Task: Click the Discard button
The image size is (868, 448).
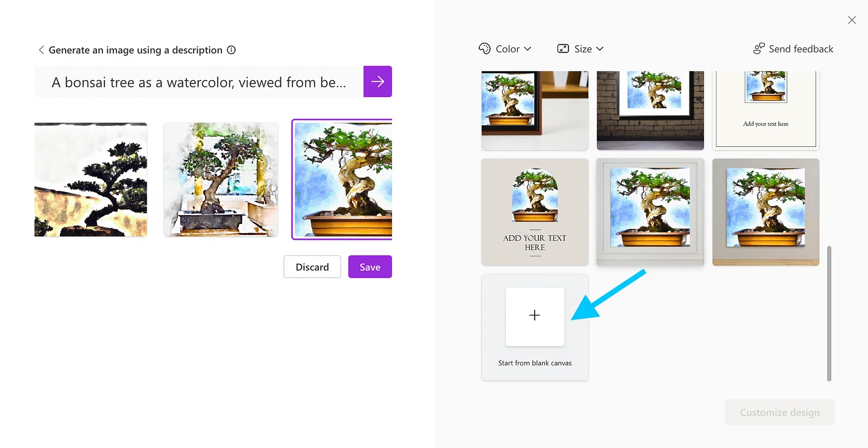Action: tap(312, 267)
